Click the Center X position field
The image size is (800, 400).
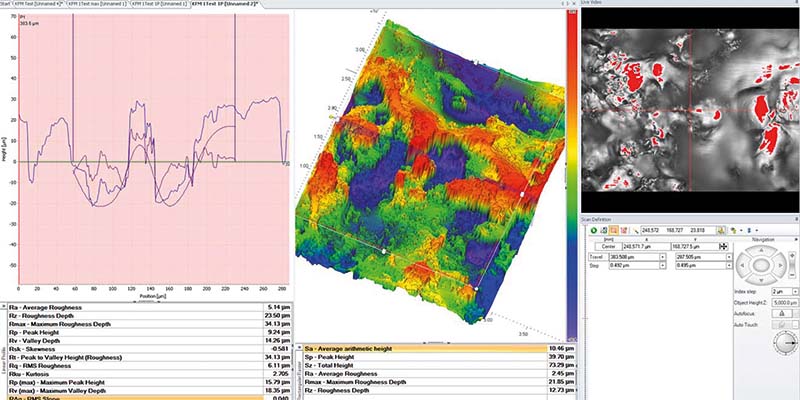point(646,246)
